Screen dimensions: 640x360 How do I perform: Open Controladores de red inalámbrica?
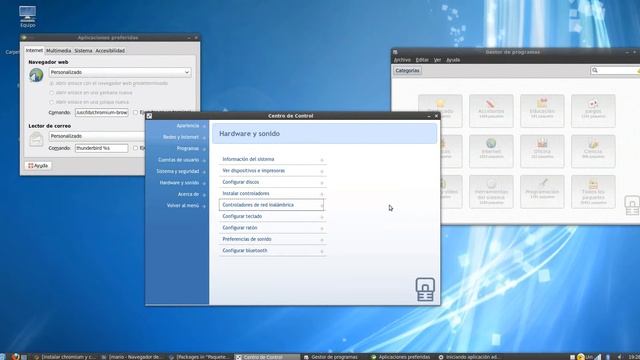(272, 205)
